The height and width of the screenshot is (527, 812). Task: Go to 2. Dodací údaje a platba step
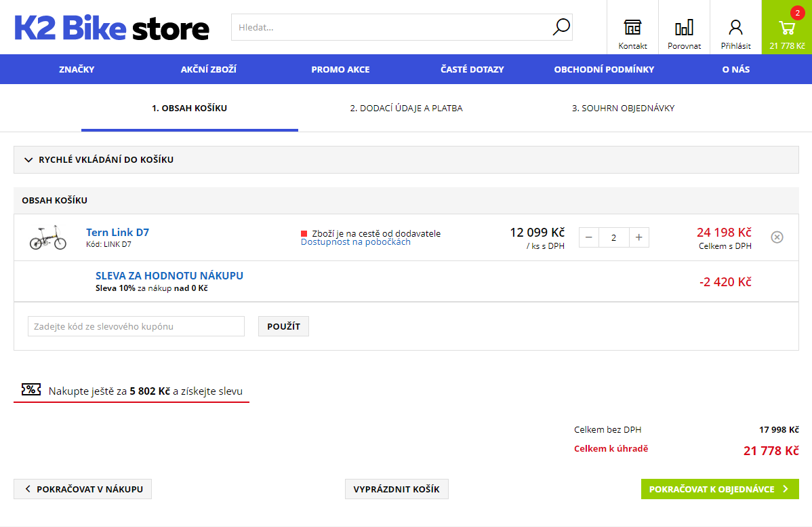(x=407, y=109)
